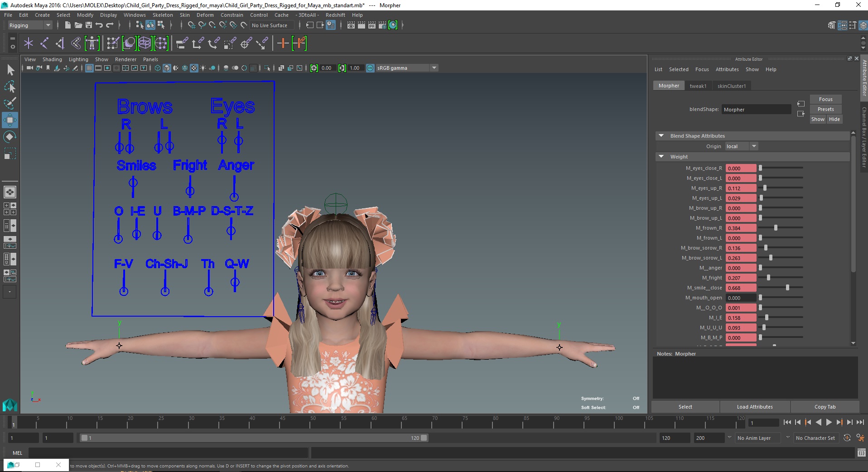Switch to the tweak1 tab
The height and width of the screenshot is (472, 868).
(x=698, y=86)
